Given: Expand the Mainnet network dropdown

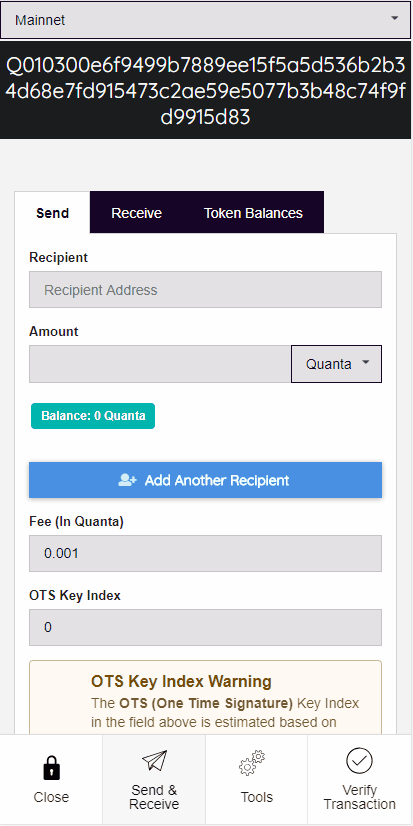Looking at the screenshot, I should point(205,20).
